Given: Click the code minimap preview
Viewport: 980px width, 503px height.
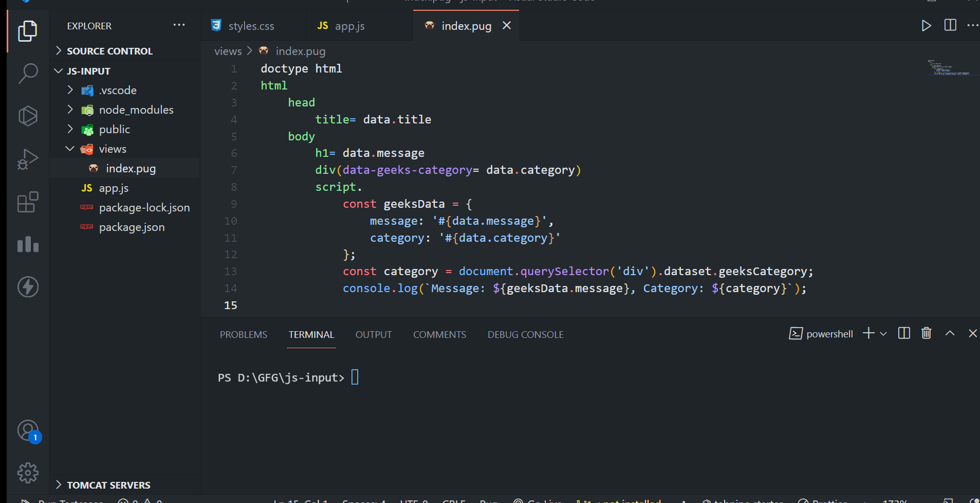Looking at the screenshot, I should [949, 68].
